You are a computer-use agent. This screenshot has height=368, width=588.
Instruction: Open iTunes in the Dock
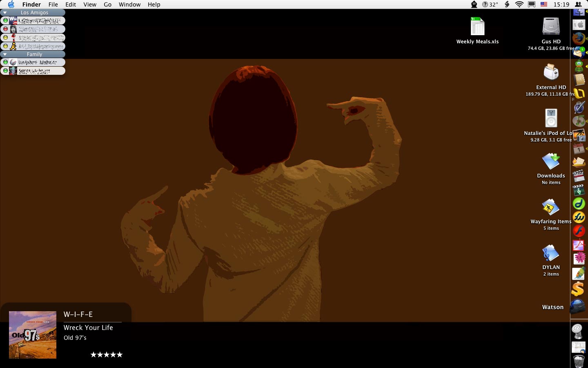[579, 121]
